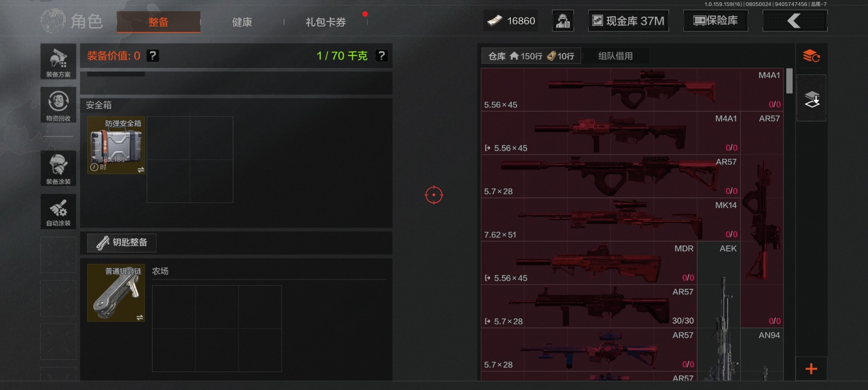
Task: Click the stash layers download icon
Action: [811, 98]
